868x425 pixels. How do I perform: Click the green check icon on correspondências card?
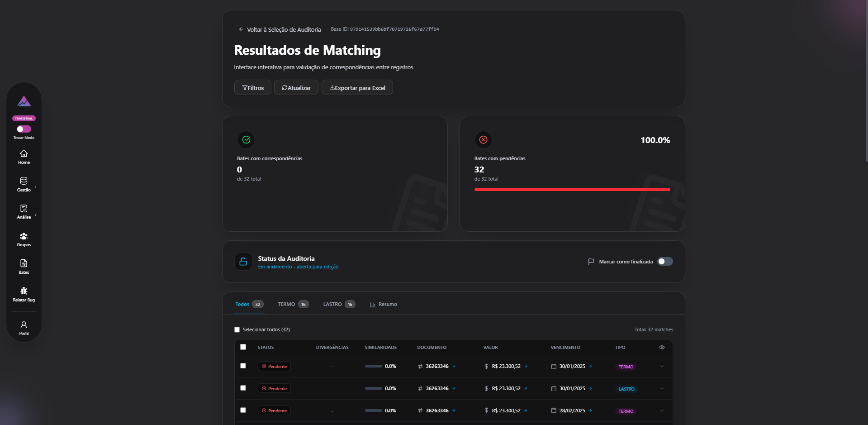pos(247,140)
